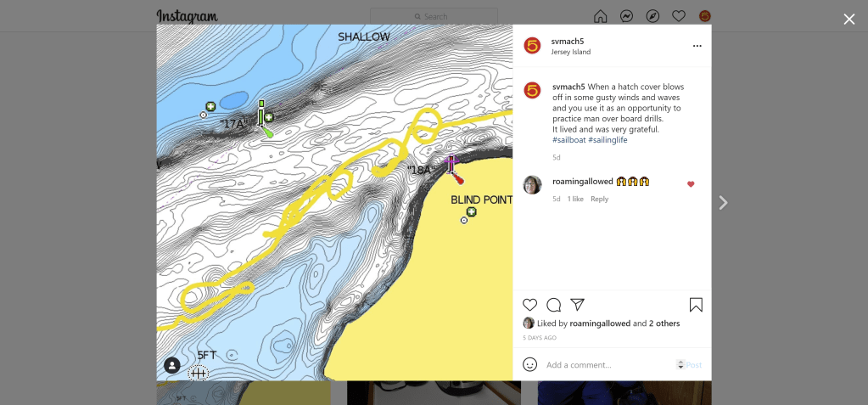Open the three-dot more options menu

click(x=697, y=46)
